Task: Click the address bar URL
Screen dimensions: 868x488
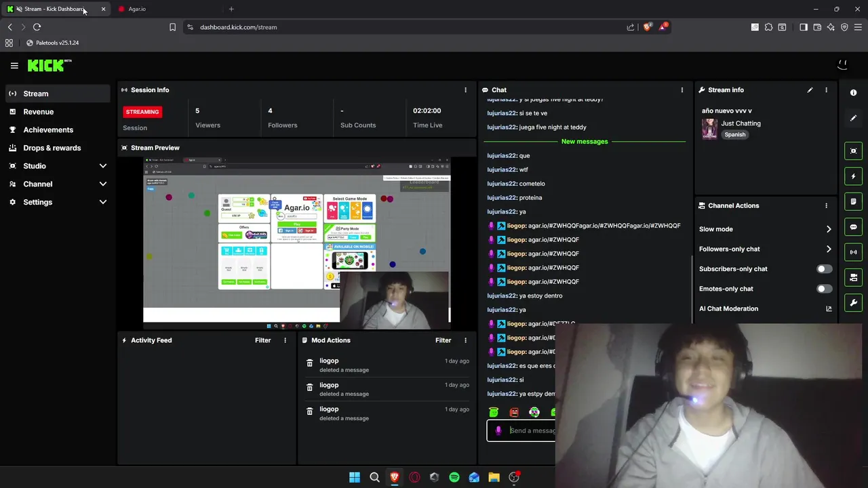Action: click(239, 27)
